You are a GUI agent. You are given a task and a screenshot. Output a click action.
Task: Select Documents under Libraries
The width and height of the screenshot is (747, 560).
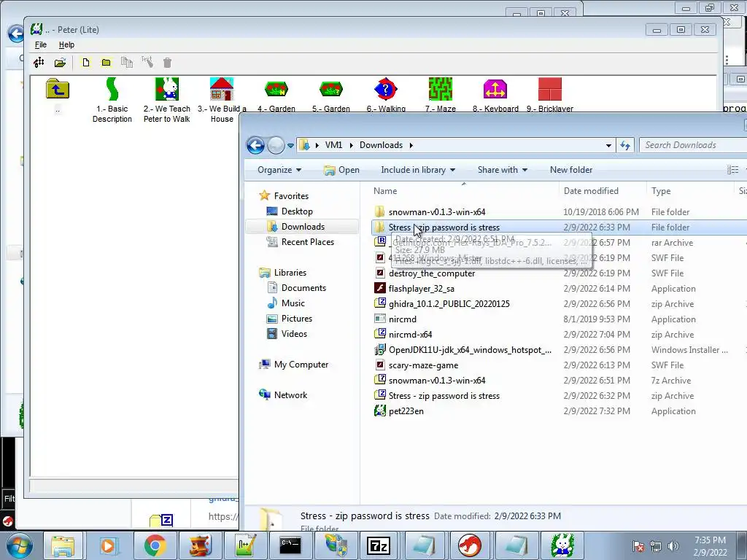tap(303, 288)
